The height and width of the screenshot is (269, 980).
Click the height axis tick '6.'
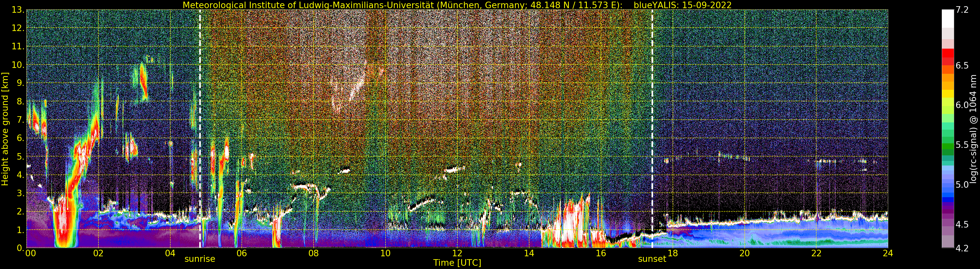pyautogui.click(x=20, y=138)
